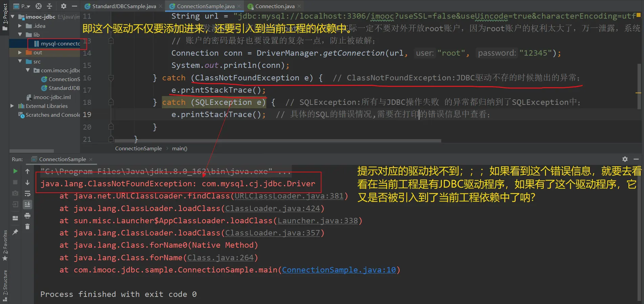Image resolution: width=644 pixels, height=304 pixels.
Task: Toggle soft-wrap in the console output
Action: [27, 193]
